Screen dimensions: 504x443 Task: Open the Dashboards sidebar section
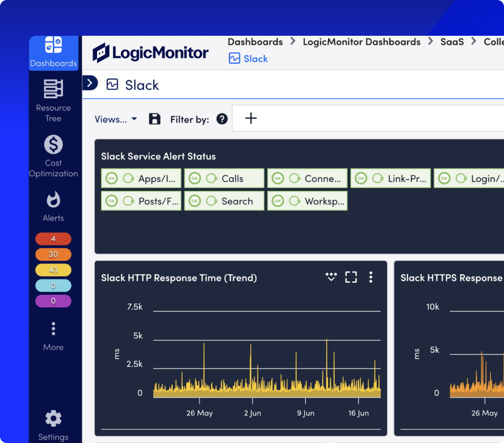click(53, 52)
